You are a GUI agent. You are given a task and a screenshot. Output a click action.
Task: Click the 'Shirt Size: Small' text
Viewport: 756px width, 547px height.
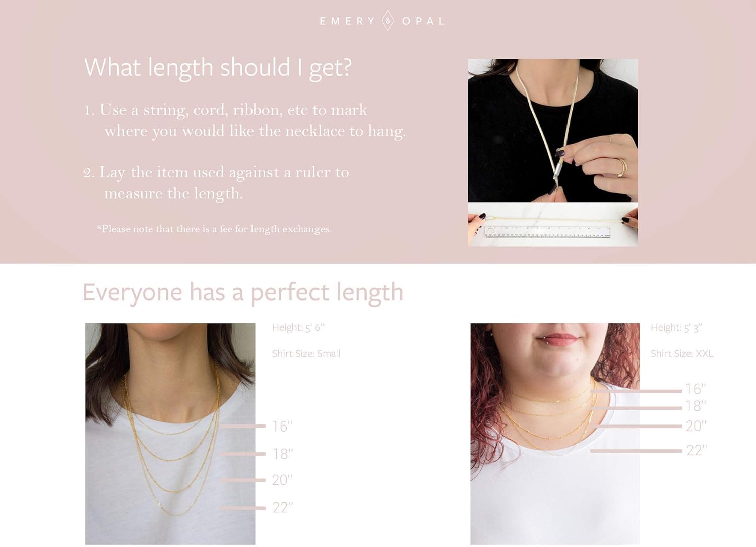(x=306, y=354)
